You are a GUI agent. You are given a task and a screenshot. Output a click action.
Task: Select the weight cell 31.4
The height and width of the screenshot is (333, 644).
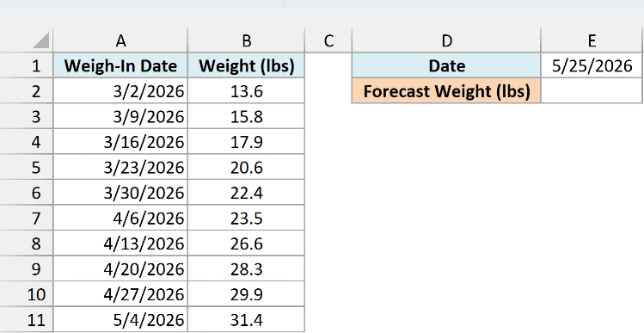[x=246, y=319]
